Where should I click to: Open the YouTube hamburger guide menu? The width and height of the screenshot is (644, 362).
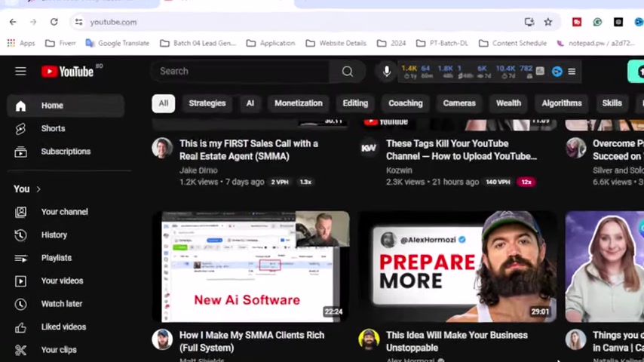coord(20,72)
